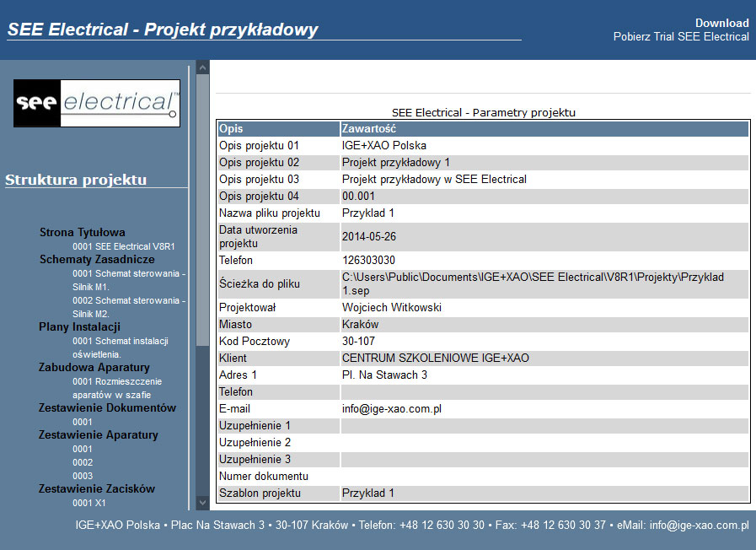Click the Zawartość column header
Screen dimensions: 756x550
point(544,129)
